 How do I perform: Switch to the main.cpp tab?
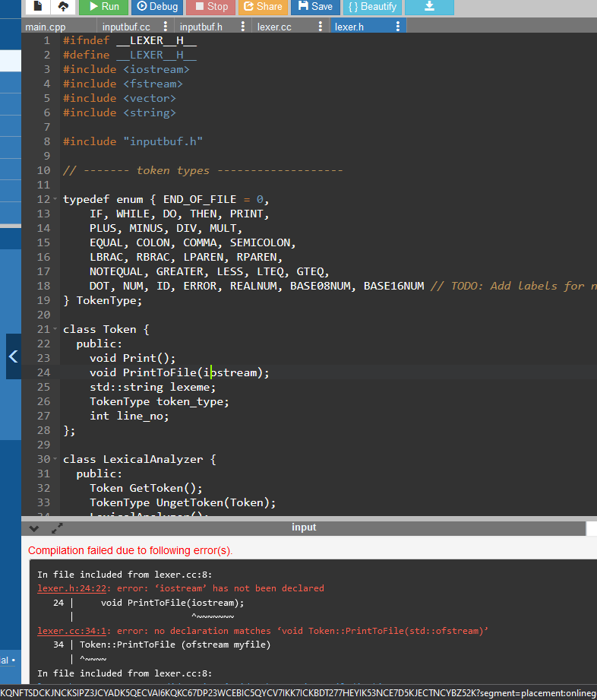[46, 27]
